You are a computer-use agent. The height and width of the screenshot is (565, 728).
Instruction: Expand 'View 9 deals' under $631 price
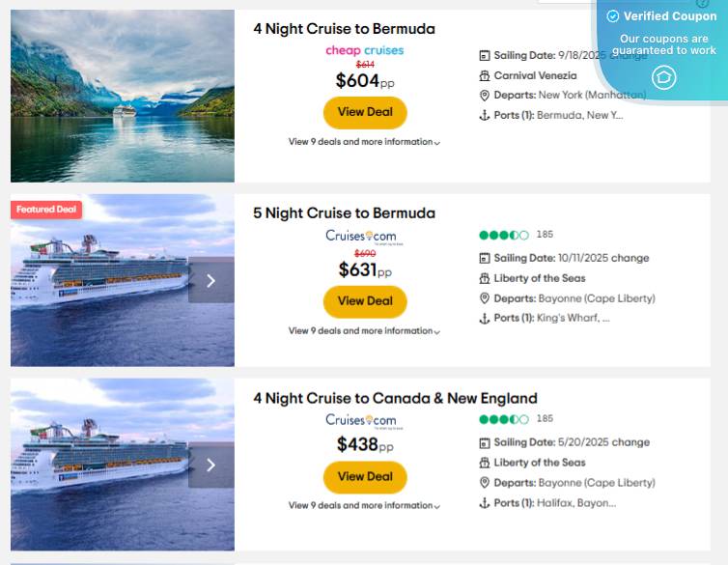click(364, 331)
